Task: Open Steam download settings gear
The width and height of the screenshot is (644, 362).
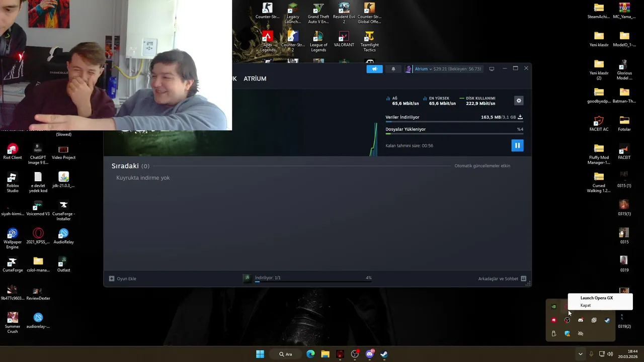Action: click(519, 101)
